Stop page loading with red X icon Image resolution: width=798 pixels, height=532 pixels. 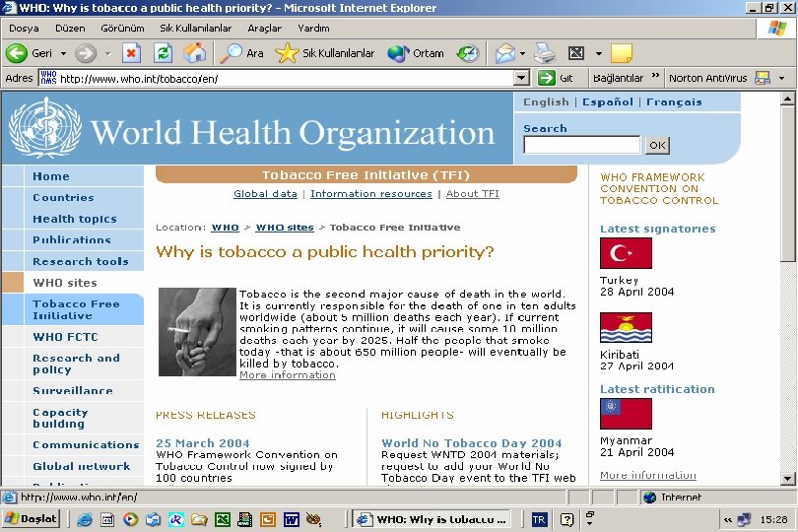point(131,53)
